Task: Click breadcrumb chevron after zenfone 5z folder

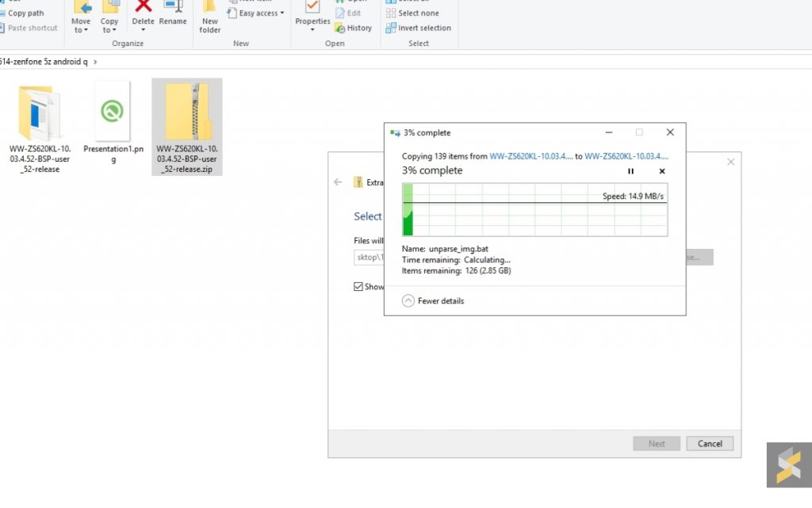Action: pyautogui.click(x=95, y=62)
